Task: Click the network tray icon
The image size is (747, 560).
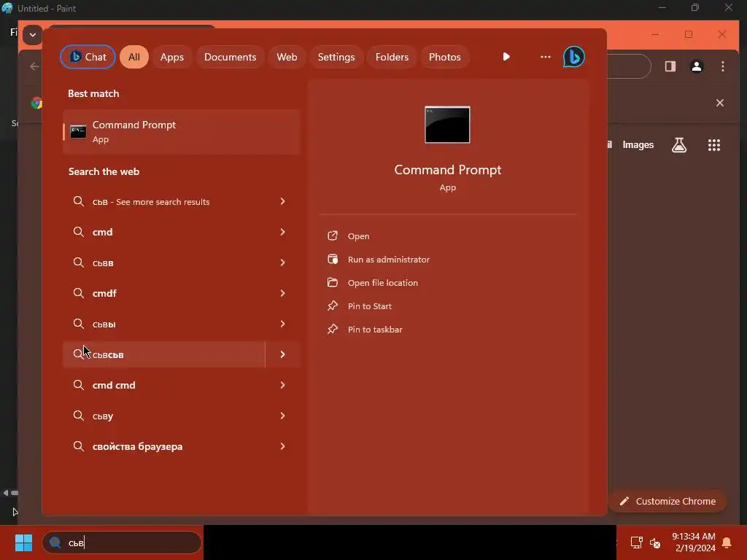Action: [x=636, y=542]
